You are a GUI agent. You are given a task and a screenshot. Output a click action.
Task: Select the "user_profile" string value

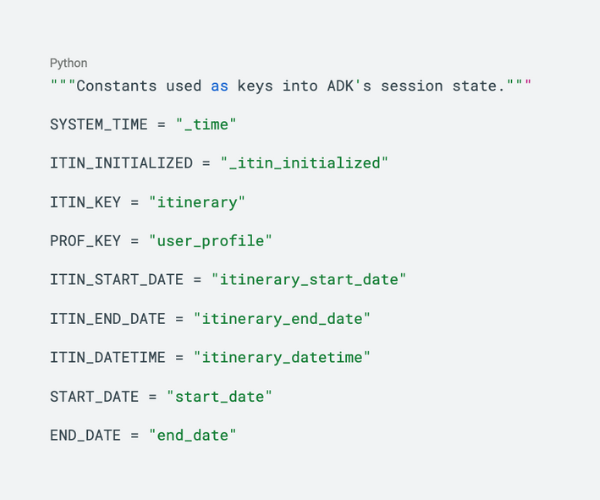click(211, 241)
